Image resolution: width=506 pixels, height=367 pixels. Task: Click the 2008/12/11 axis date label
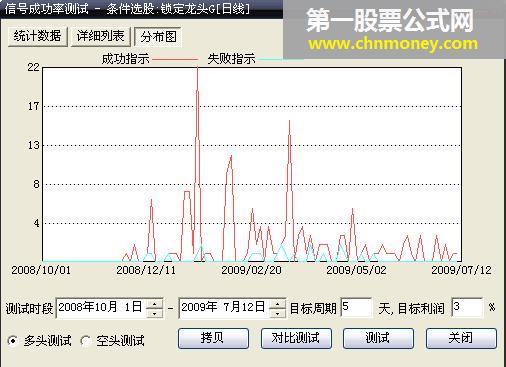[x=146, y=270]
